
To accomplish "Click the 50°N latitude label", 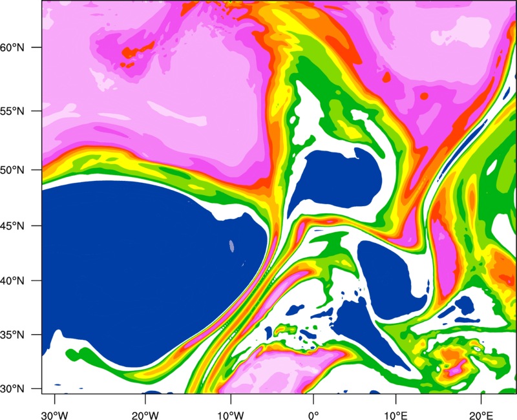I will 12,171.
